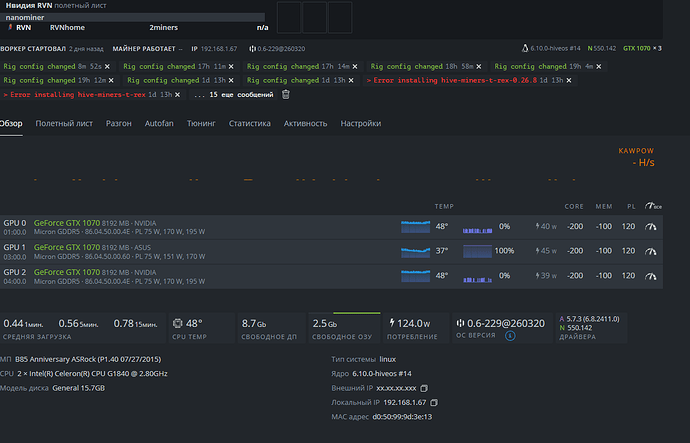
Task: Dismiss 'Error installing hive-miners-t-rex' 1d 13h message
Action: tap(177, 95)
